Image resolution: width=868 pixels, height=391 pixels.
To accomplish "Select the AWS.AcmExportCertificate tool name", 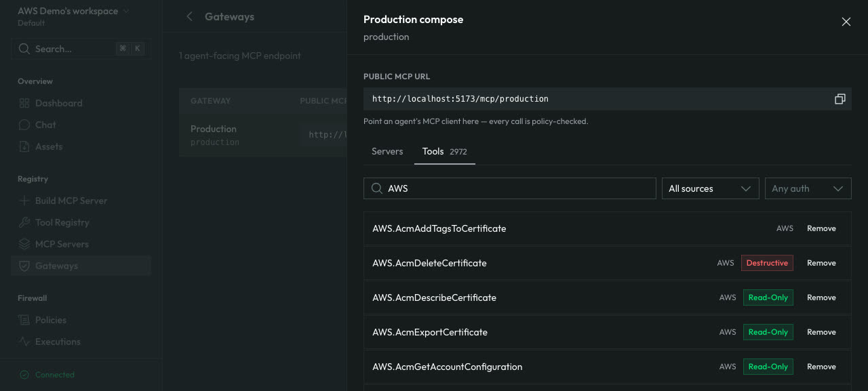I will coord(430,332).
